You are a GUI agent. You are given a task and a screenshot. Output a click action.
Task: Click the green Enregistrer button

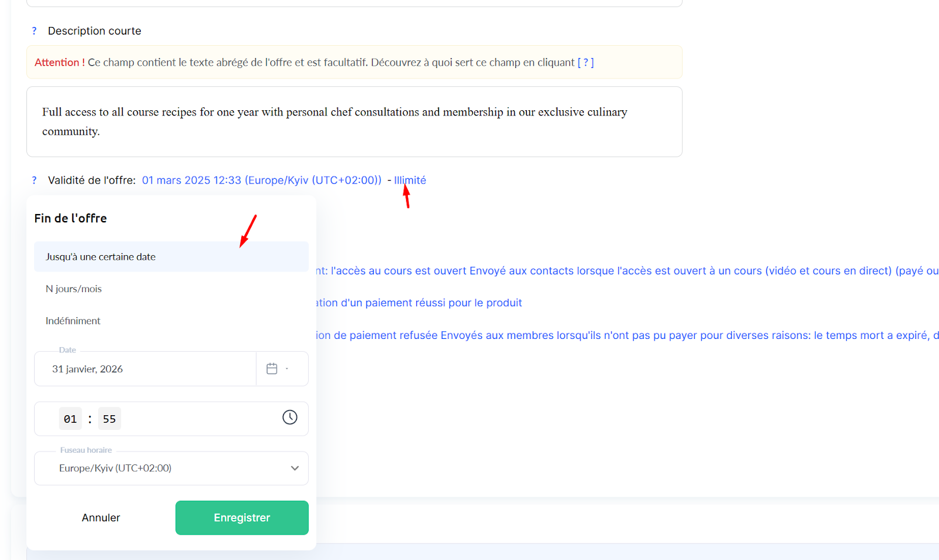(242, 518)
